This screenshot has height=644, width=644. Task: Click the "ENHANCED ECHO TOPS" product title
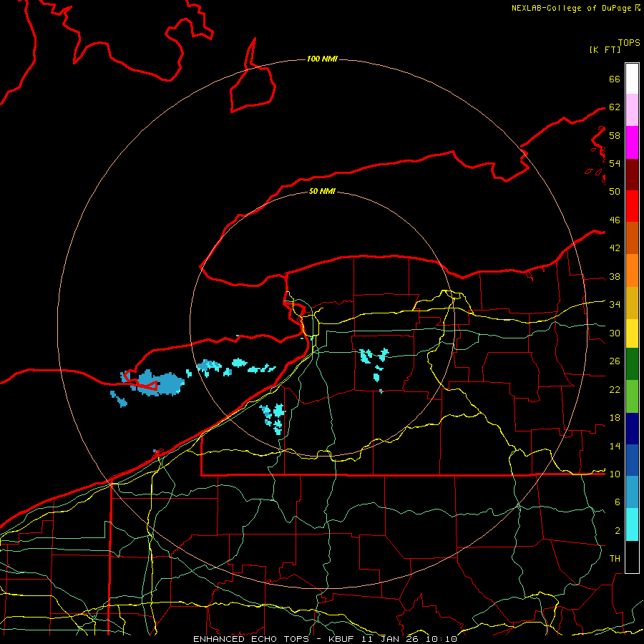(x=250, y=639)
